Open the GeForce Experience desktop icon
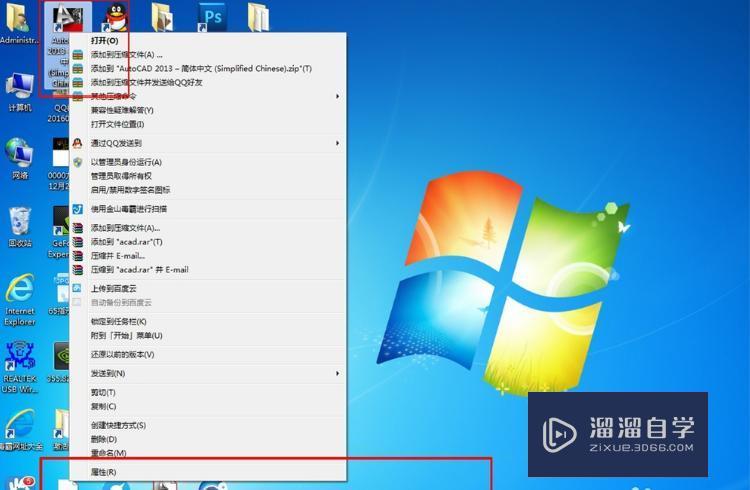Image resolution: width=750 pixels, height=490 pixels. click(60, 232)
